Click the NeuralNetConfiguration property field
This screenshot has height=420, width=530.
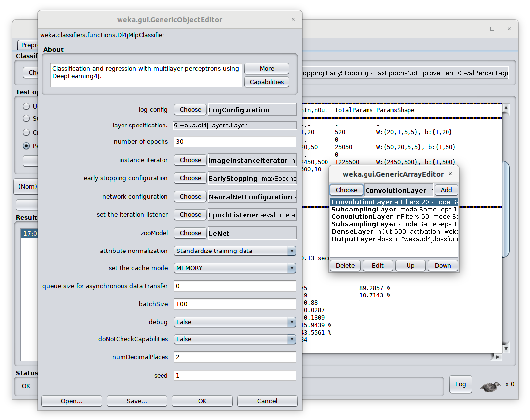[252, 197]
